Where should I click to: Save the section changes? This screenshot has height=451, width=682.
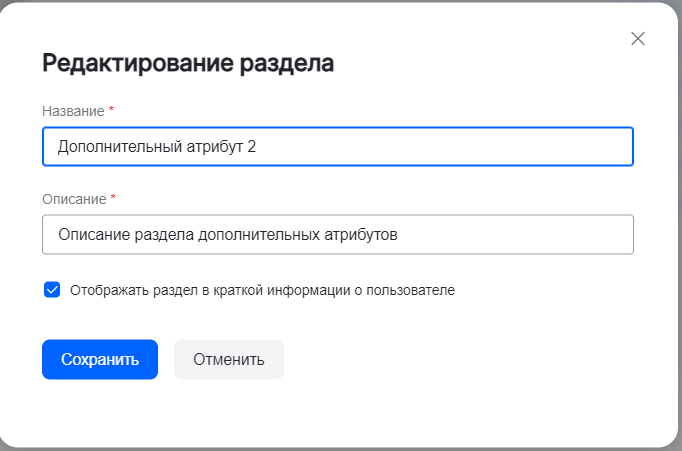100,360
